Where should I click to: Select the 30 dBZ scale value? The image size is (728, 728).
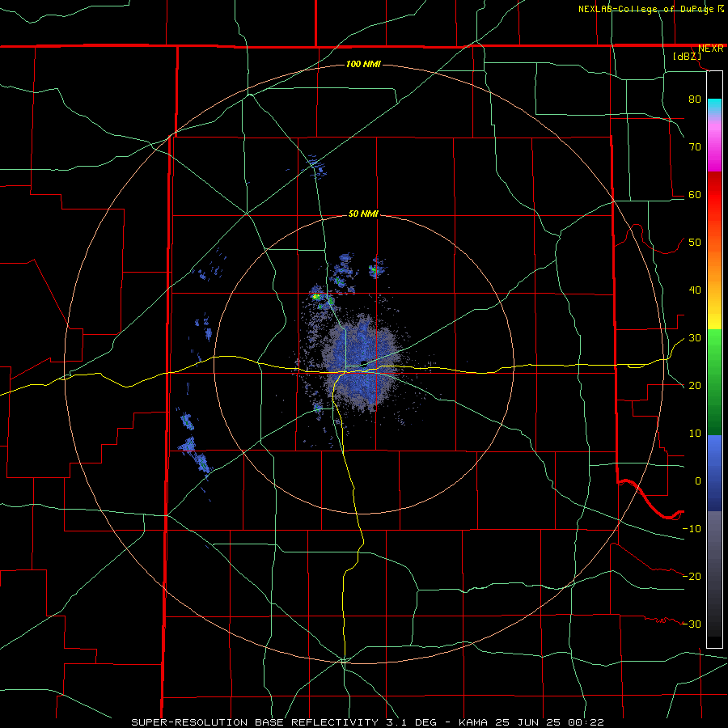click(x=695, y=337)
